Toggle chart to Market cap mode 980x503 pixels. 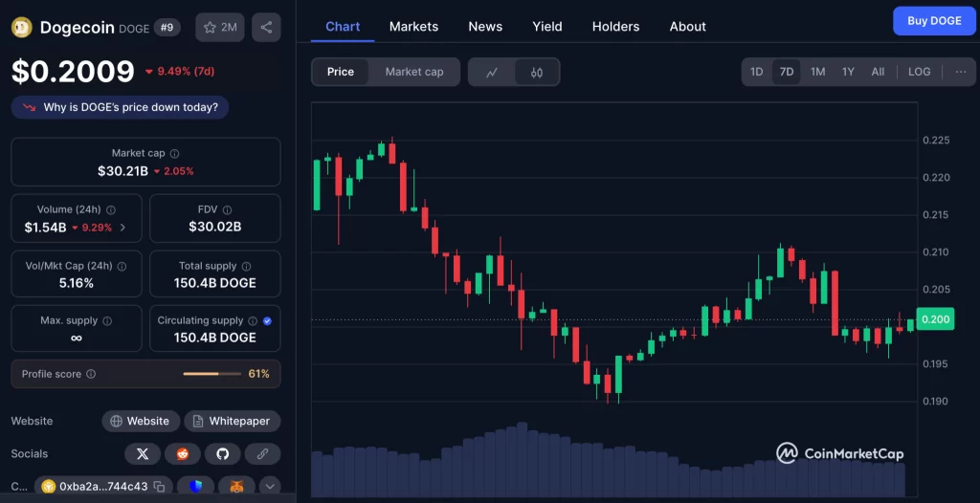click(x=414, y=72)
